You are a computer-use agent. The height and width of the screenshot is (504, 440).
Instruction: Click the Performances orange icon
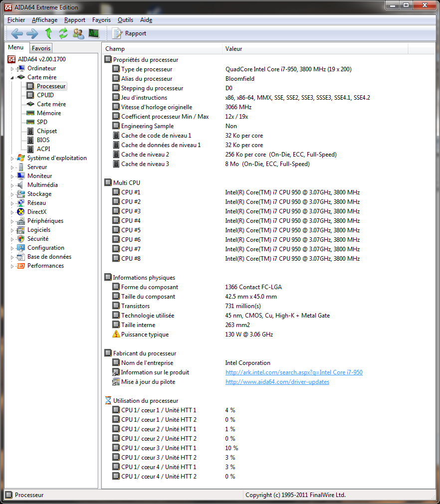[21, 266]
